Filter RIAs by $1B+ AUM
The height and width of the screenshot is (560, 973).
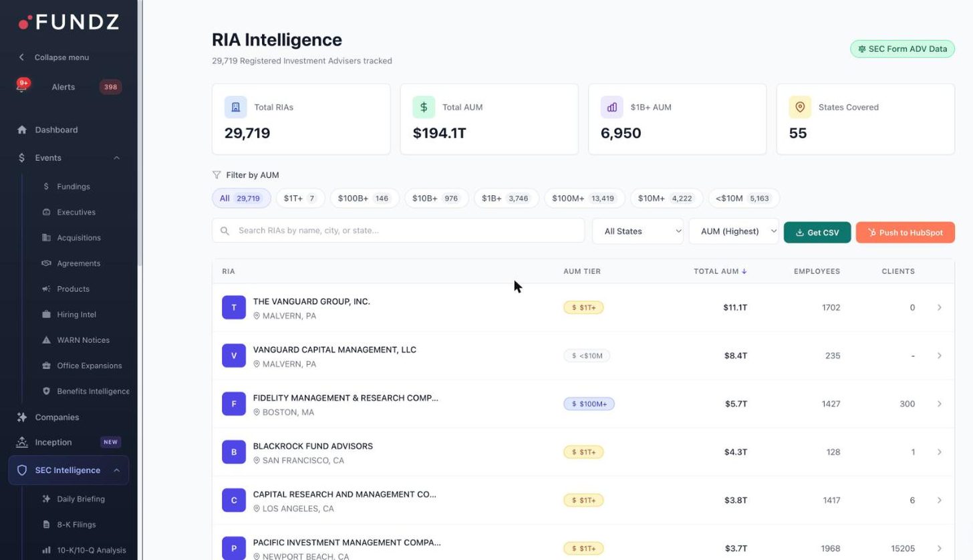(x=506, y=198)
